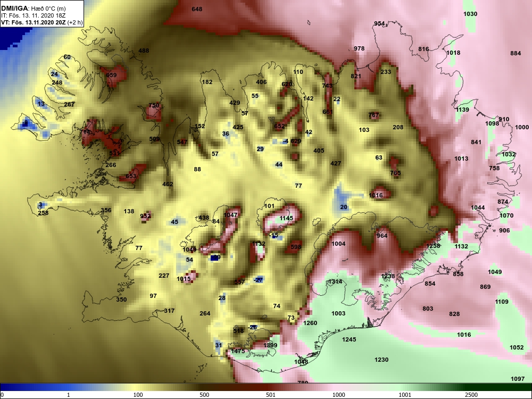Click the map value 1475

point(238,352)
